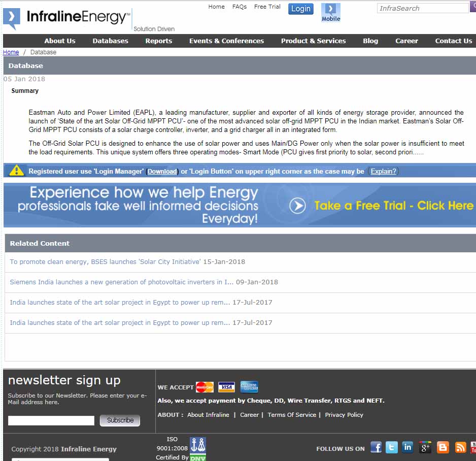Click the VISA payment icon
This screenshot has width=476, height=461.
(226, 387)
